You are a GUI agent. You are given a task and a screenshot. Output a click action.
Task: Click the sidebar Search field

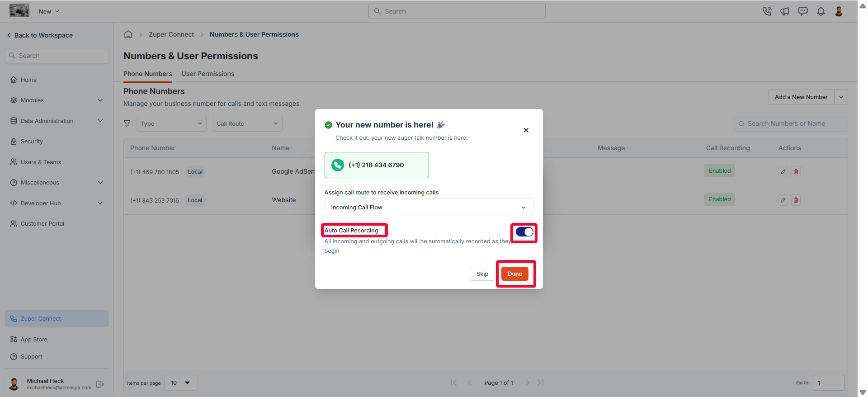(x=57, y=56)
